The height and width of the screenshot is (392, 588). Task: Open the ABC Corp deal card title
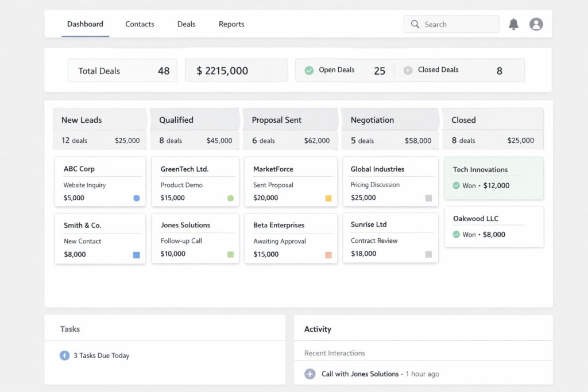pyautogui.click(x=79, y=169)
